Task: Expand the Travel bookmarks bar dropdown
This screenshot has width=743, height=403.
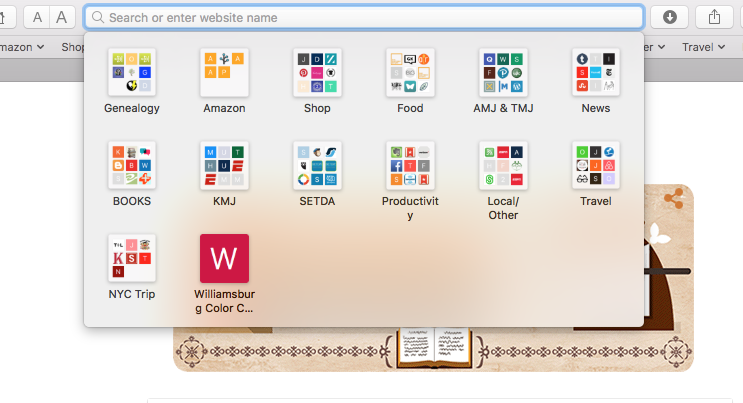Action: point(704,47)
